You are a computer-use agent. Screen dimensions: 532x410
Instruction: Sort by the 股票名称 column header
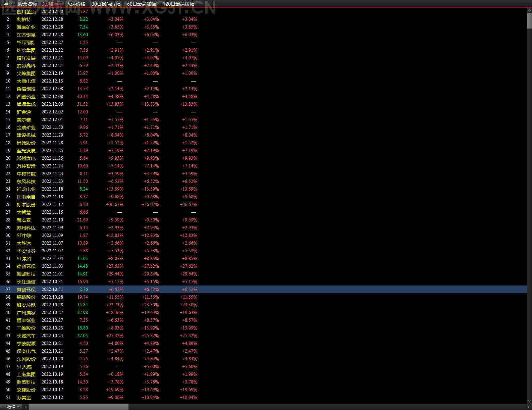[x=28, y=4]
